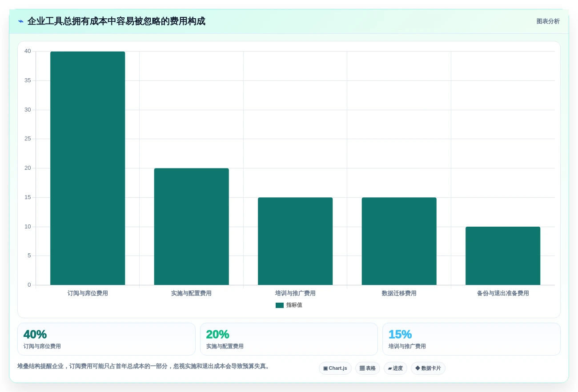Click the Chart.js tag chip
The image size is (578, 392).
coord(335,368)
